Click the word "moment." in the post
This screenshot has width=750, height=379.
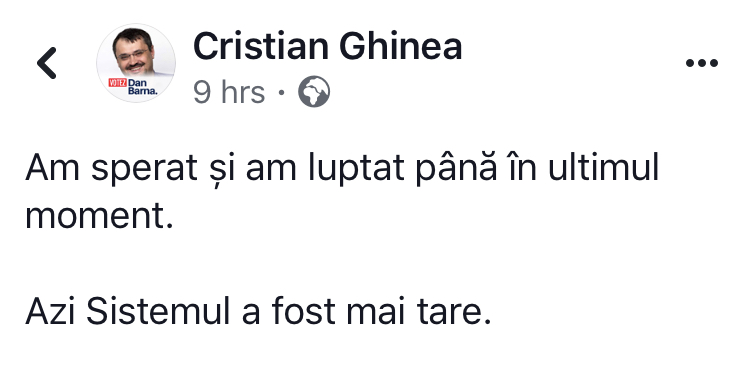(x=99, y=216)
